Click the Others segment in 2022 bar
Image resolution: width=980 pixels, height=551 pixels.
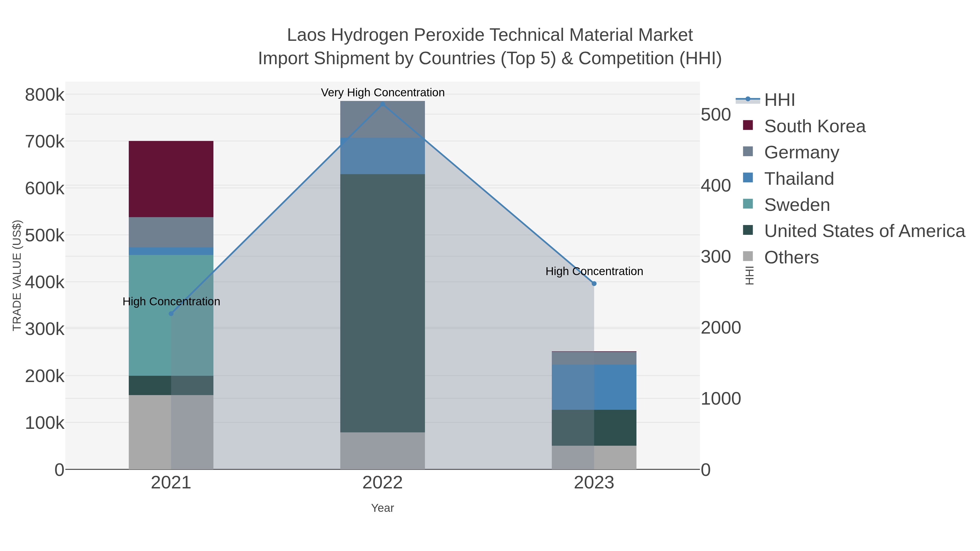383,451
